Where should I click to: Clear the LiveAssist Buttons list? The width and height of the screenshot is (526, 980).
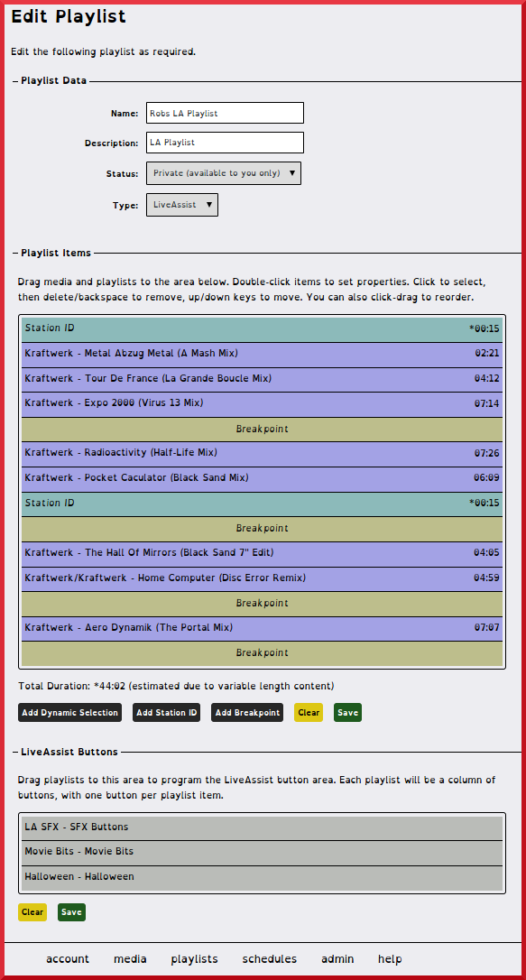pos(32,912)
